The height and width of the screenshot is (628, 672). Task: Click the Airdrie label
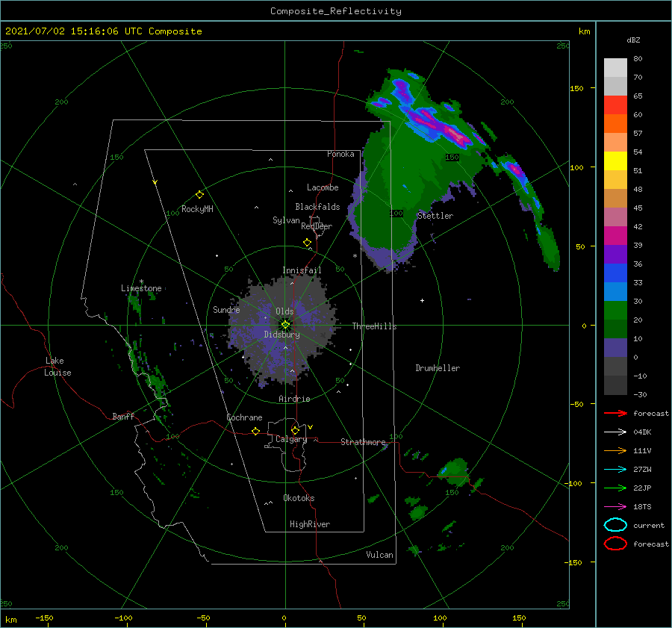[294, 399]
